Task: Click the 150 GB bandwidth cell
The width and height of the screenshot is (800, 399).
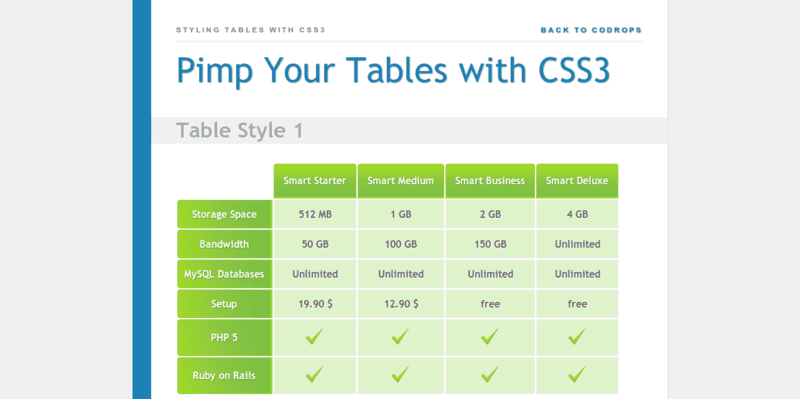Action: tap(490, 244)
